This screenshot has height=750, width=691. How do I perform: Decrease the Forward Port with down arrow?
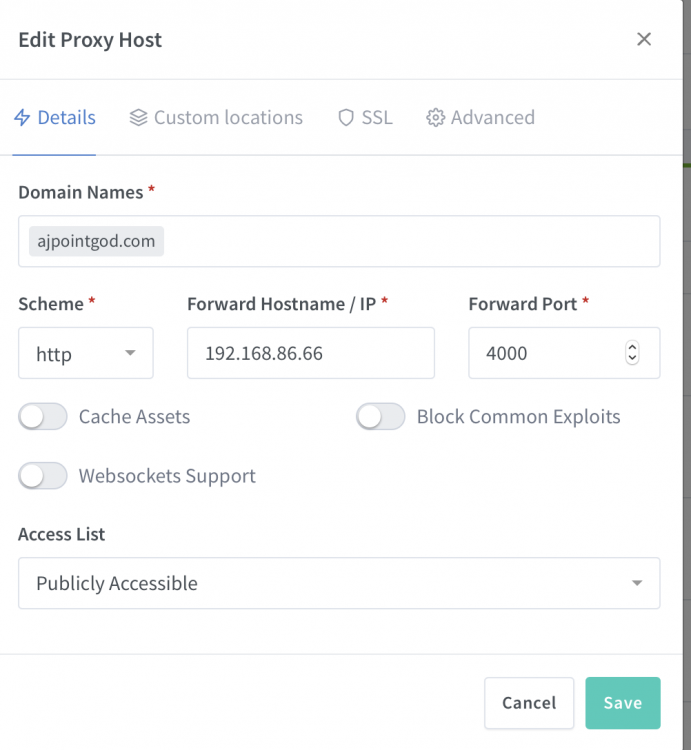[632, 358]
